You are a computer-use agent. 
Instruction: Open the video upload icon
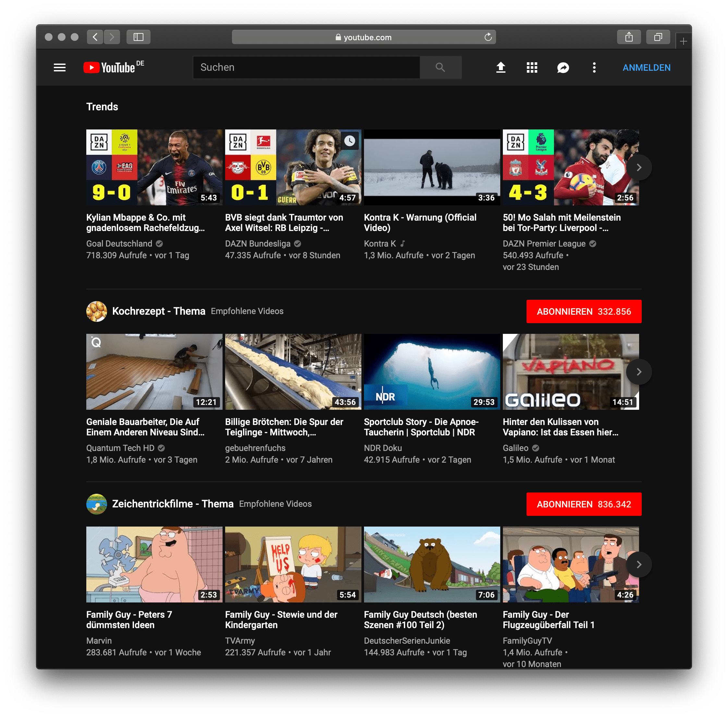[x=500, y=67]
